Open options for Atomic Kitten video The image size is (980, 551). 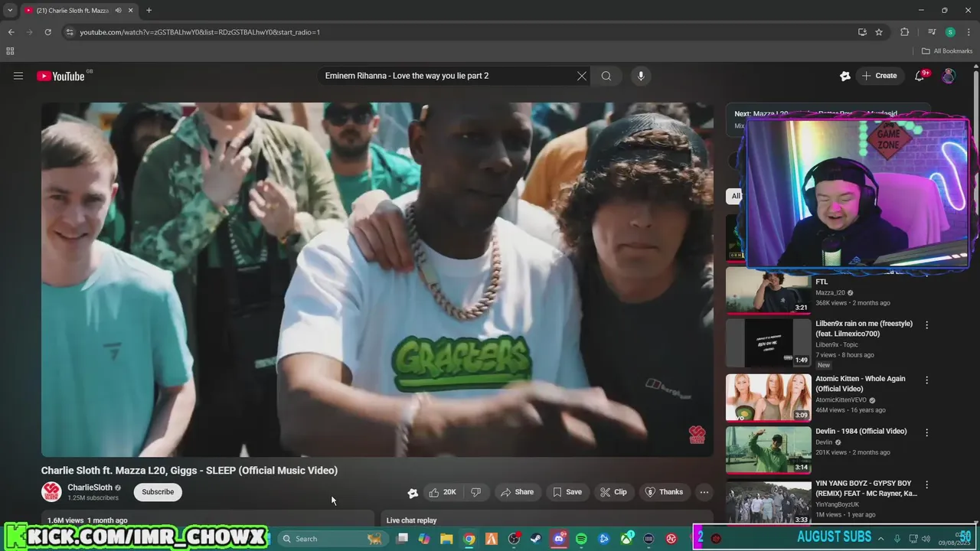click(926, 380)
